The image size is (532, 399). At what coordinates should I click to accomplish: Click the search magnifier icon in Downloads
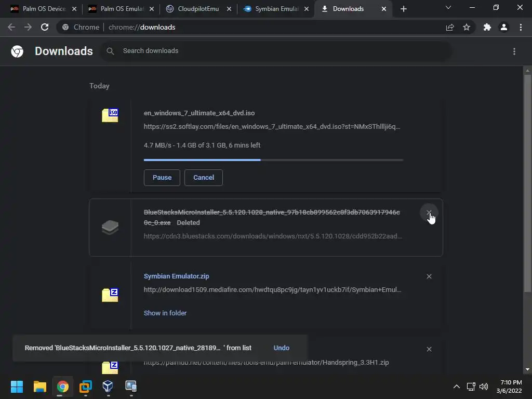(x=110, y=51)
